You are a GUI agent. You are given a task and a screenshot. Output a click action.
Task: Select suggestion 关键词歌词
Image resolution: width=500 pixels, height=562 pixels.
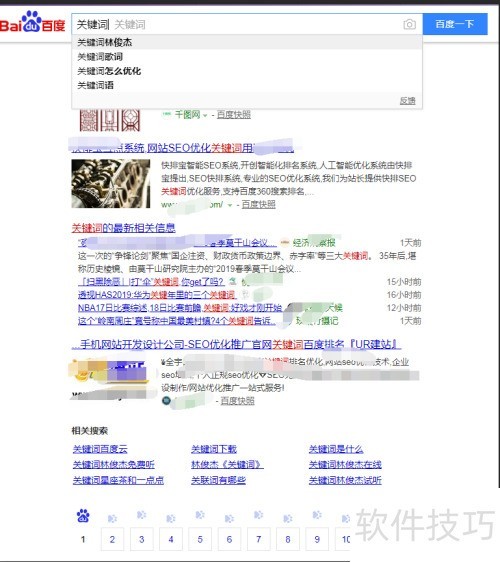247,57
